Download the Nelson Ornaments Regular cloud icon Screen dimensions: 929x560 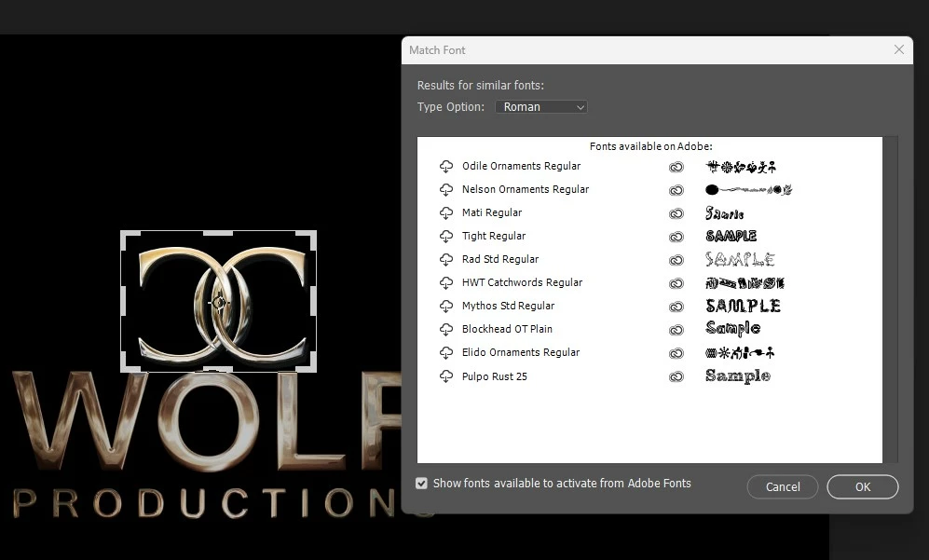pos(446,190)
